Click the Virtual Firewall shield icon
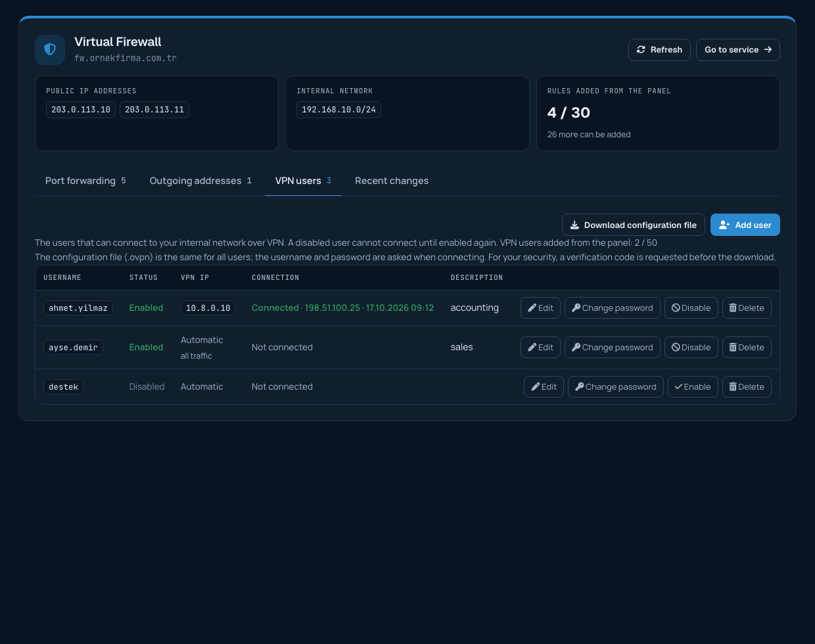The image size is (815, 644). tap(50, 50)
